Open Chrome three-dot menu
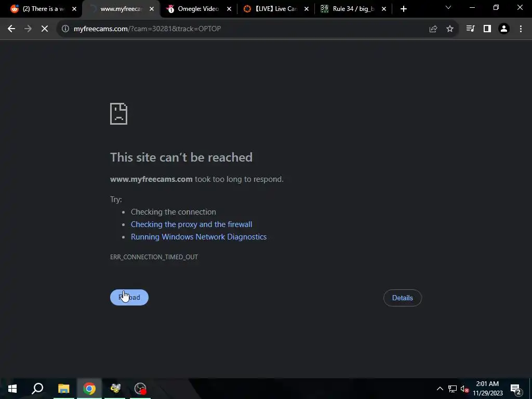Screen dimensions: 532x399 (x=521, y=29)
